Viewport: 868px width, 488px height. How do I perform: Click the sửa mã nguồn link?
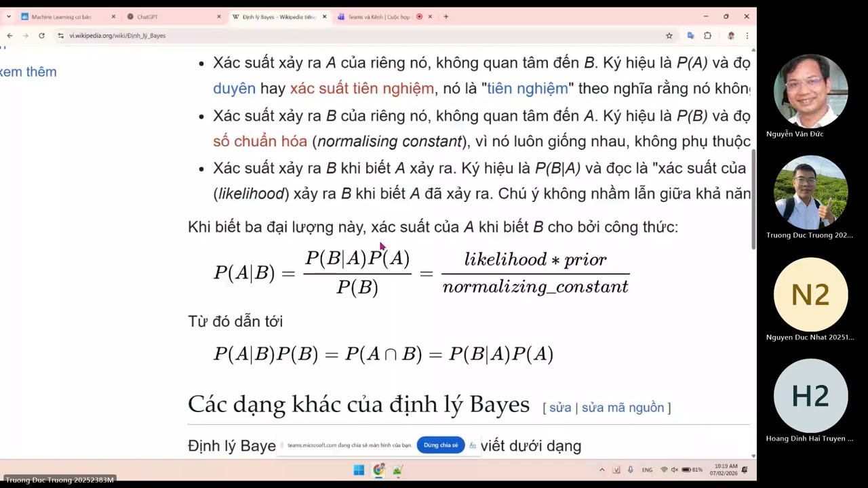pyautogui.click(x=623, y=407)
